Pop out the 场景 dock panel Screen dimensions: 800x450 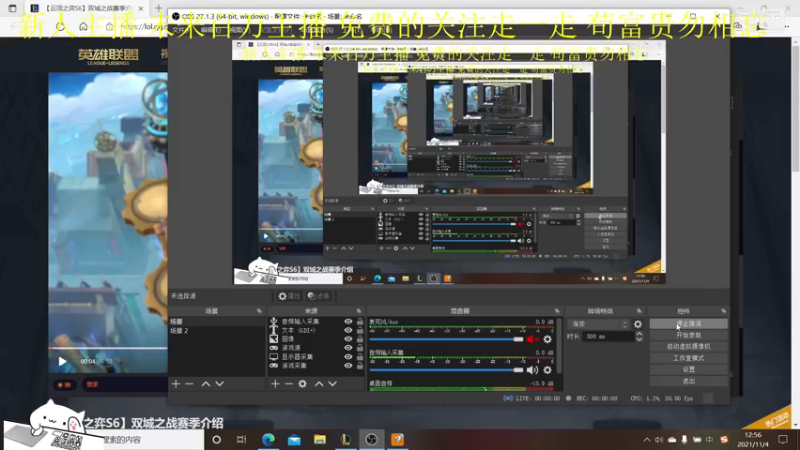[259, 311]
